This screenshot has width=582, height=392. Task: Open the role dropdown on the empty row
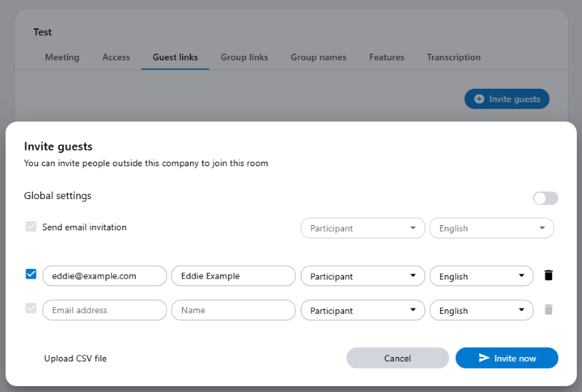point(363,310)
